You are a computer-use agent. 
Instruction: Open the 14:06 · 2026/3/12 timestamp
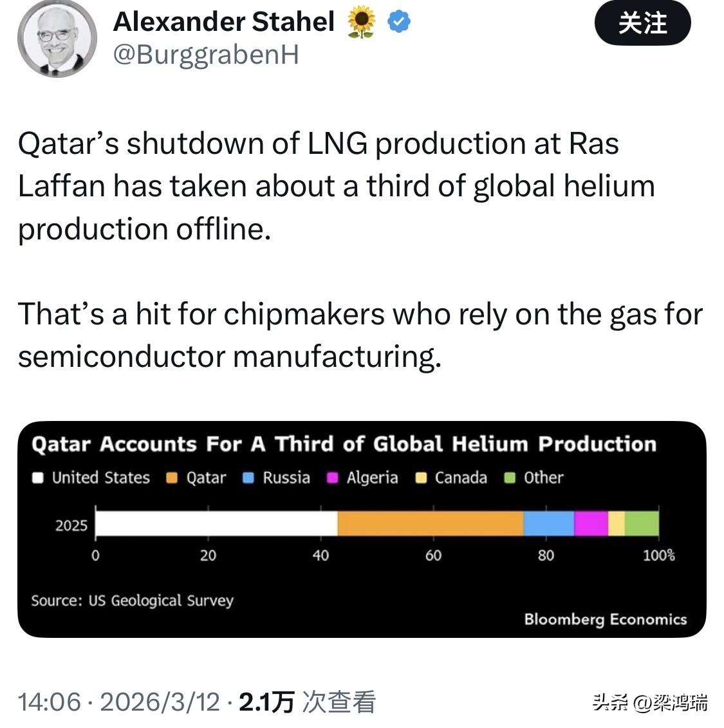coord(119,702)
